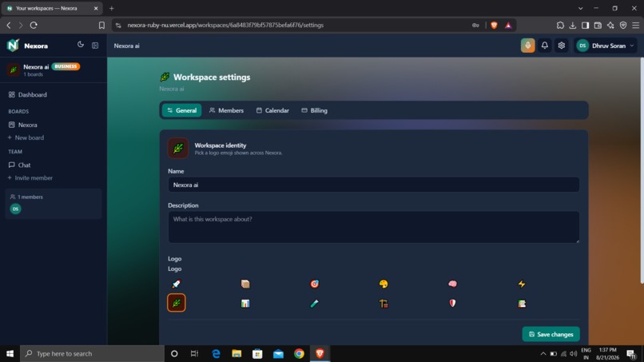The image size is (644, 362).
Task: Select the artist palette logo emoji
Action: click(x=384, y=284)
